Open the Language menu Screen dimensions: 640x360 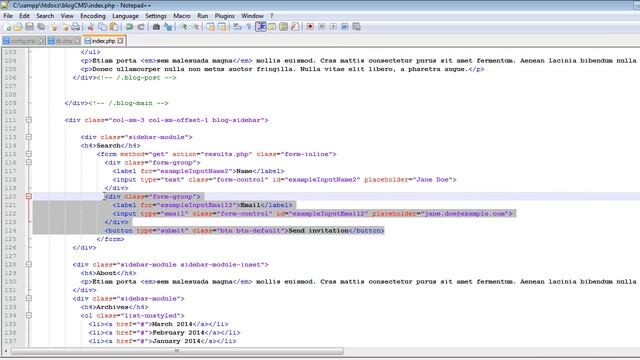tap(125, 16)
